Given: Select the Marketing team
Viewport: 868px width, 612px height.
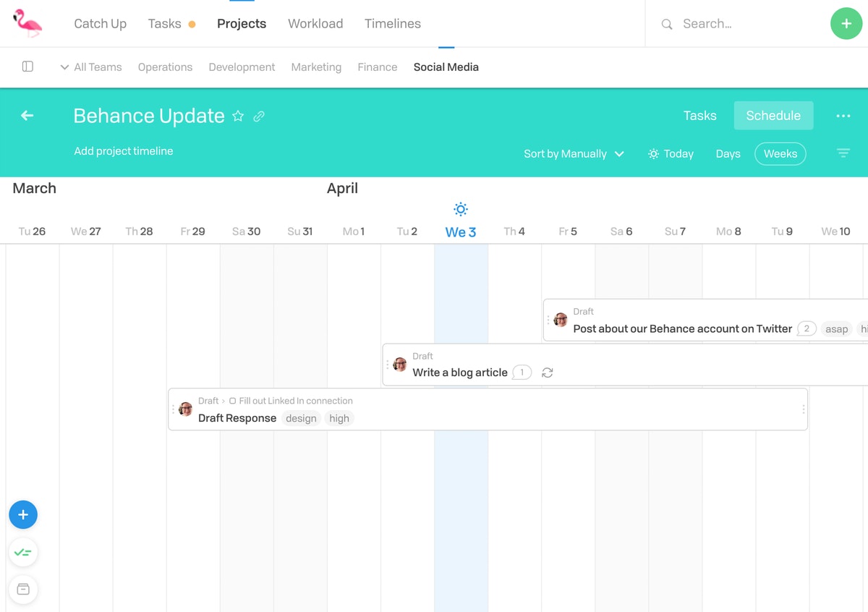Looking at the screenshot, I should pos(316,67).
